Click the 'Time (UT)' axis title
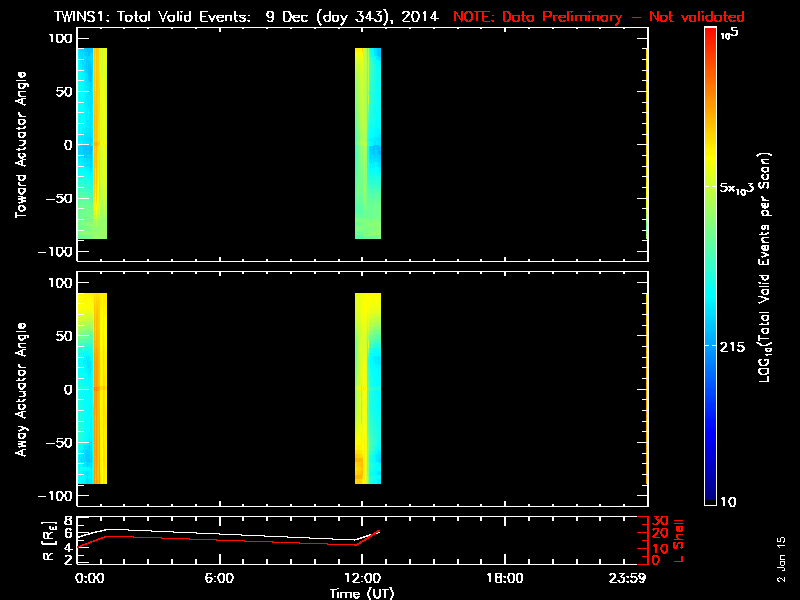The width and height of the screenshot is (800, 600). (363, 593)
